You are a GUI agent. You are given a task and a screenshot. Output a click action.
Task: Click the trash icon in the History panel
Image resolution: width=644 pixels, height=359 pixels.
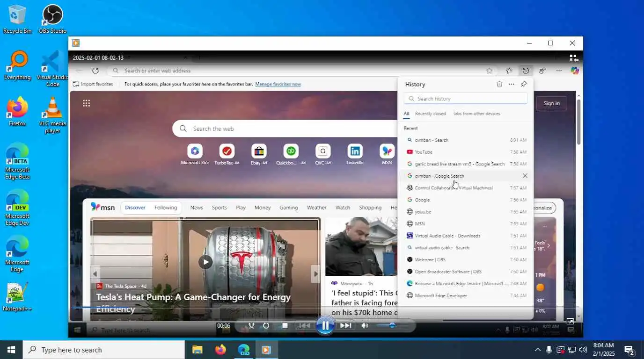(499, 84)
